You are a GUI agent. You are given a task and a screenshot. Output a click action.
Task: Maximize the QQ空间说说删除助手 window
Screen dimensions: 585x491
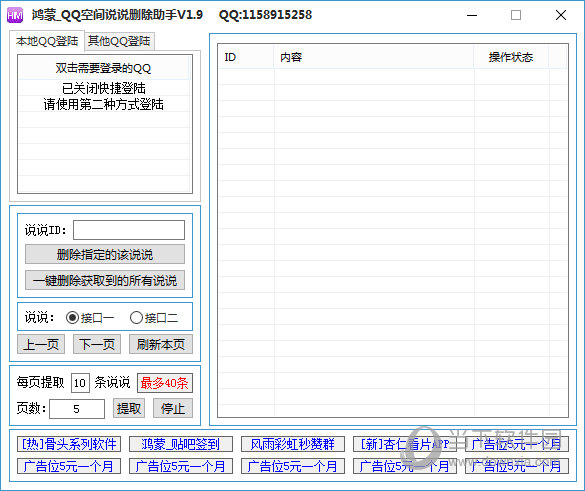pos(516,15)
